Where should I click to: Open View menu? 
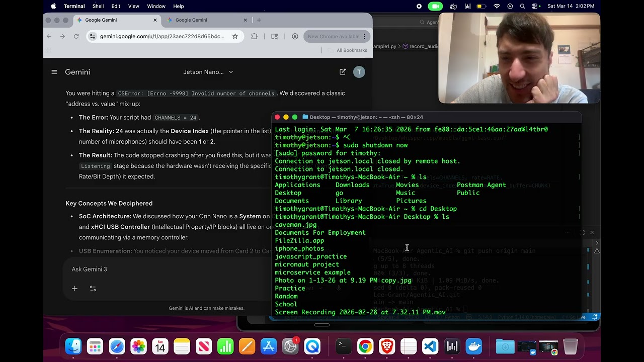click(133, 6)
